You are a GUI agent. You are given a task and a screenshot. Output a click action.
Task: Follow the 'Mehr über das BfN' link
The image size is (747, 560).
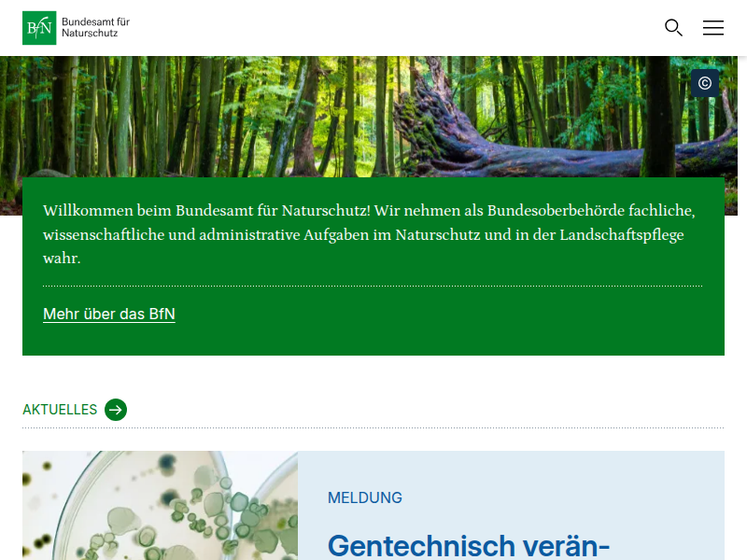pyautogui.click(x=109, y=314)
